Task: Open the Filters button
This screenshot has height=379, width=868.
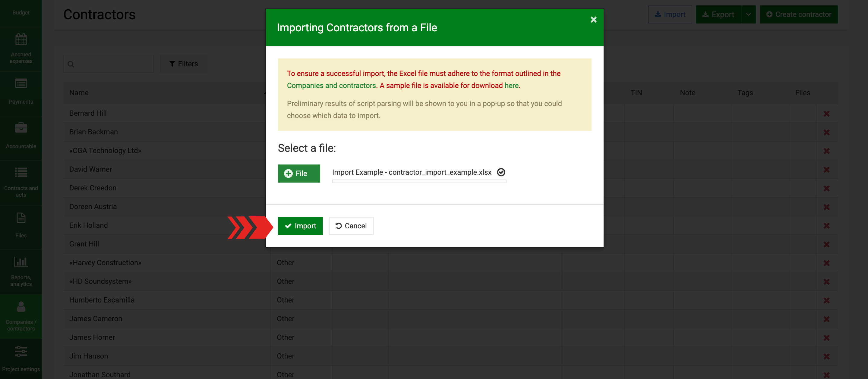Action: tap(183, 64)
